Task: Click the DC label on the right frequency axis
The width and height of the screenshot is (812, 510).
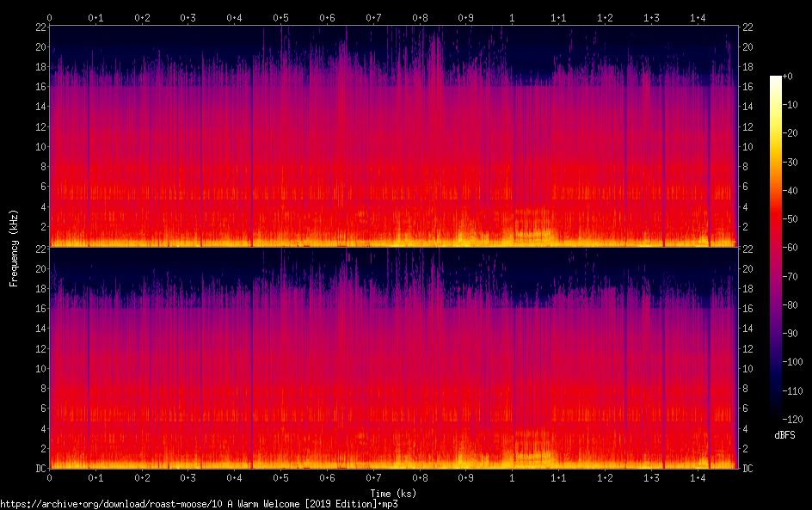Action: (x=747, y=468)
